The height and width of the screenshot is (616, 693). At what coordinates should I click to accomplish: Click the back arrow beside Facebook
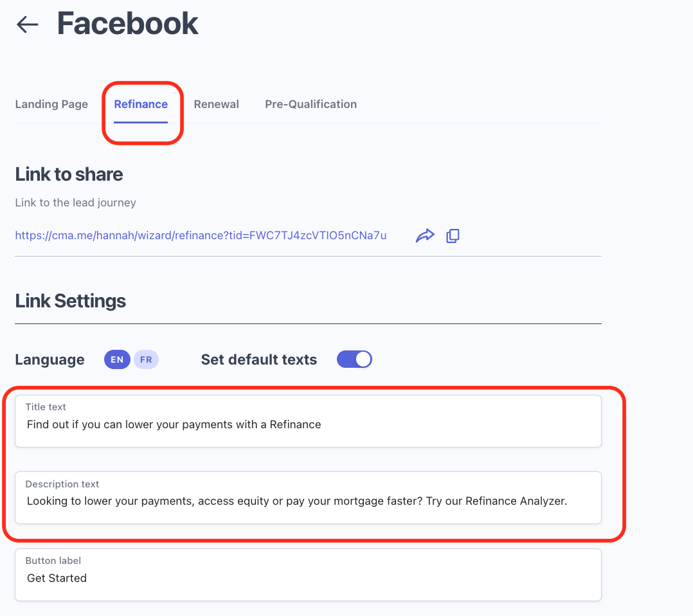(28, 24)
